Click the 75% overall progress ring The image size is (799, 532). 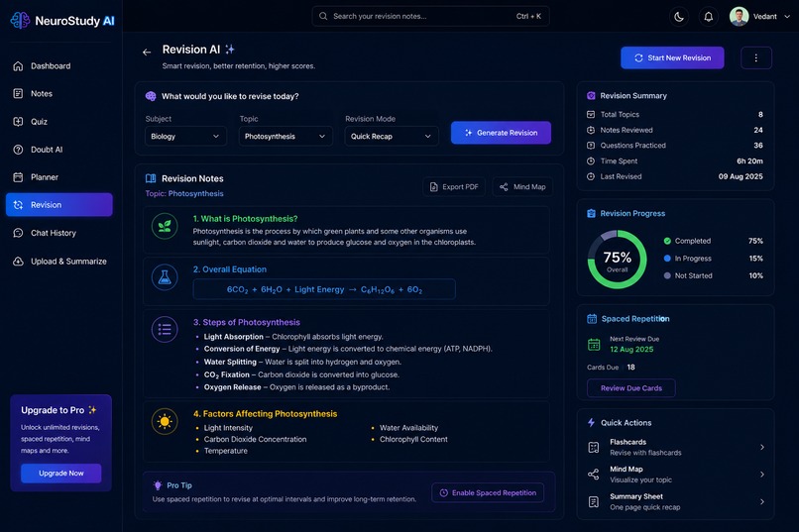(617, 260)
